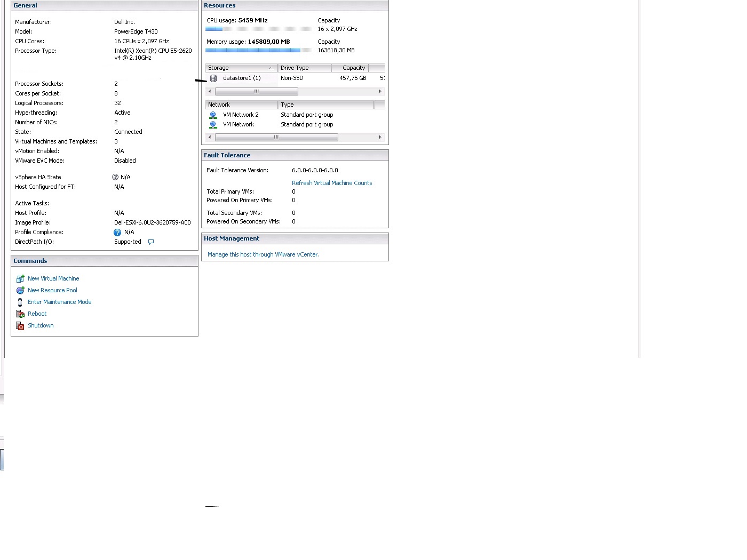Click the 145809,00 MB memory usage value
The image size is (747, 560).
269,42
